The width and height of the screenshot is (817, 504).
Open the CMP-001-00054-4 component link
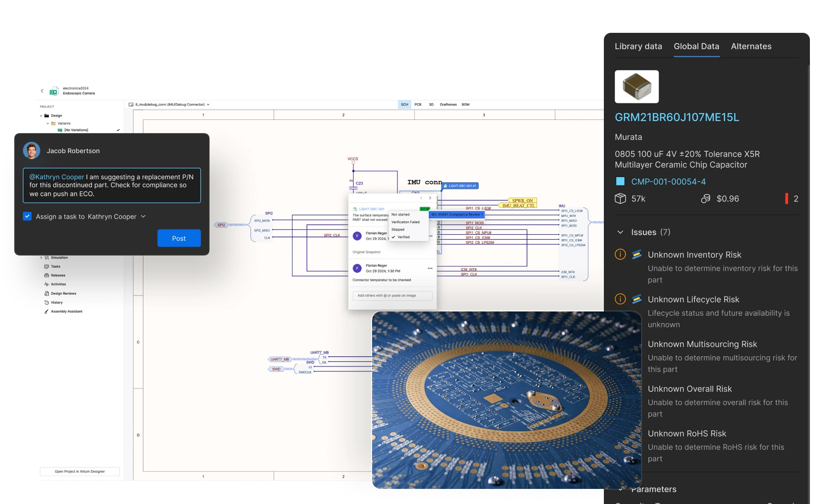click(x=668, y=181)
